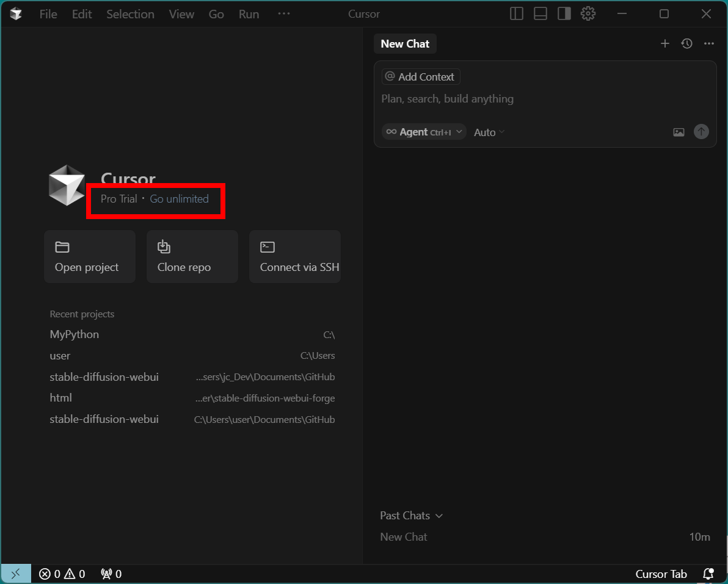
Task: Toggle the AI pane layout icon
Action: click(564, 14)
